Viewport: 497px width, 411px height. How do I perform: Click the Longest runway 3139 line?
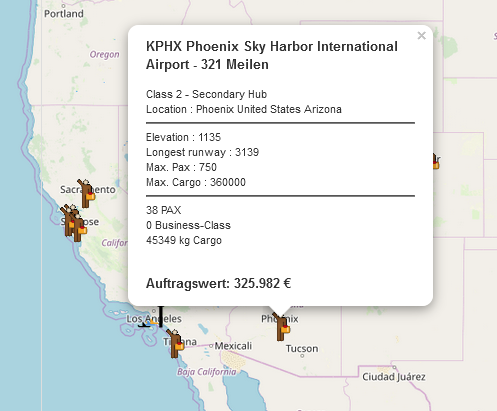pyautogui.click(x=202, y=152)
